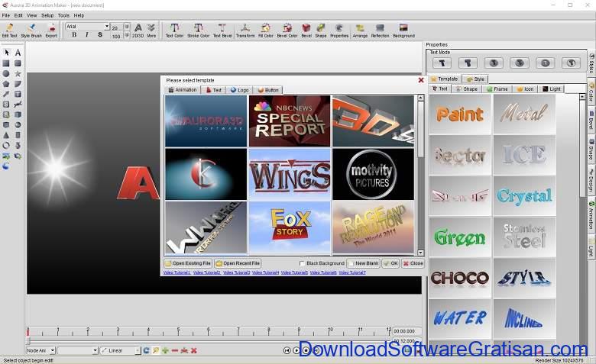Choose the NBC News Special Report template
Screen dimensions: 596x364
290,121
